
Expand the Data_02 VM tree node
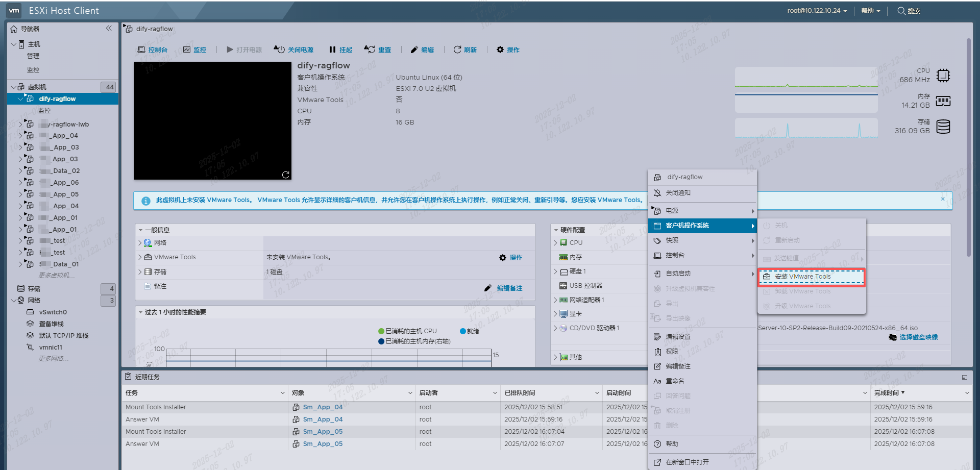[x=21, y=171]
